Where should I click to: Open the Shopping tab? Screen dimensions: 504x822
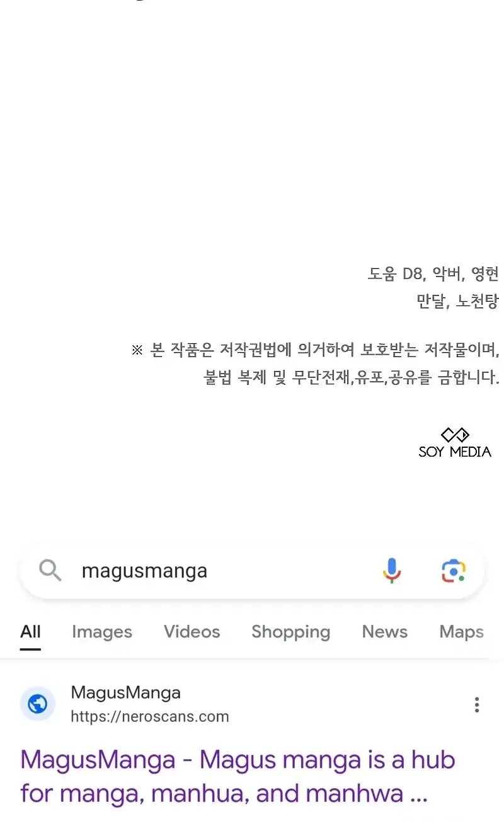290,632
